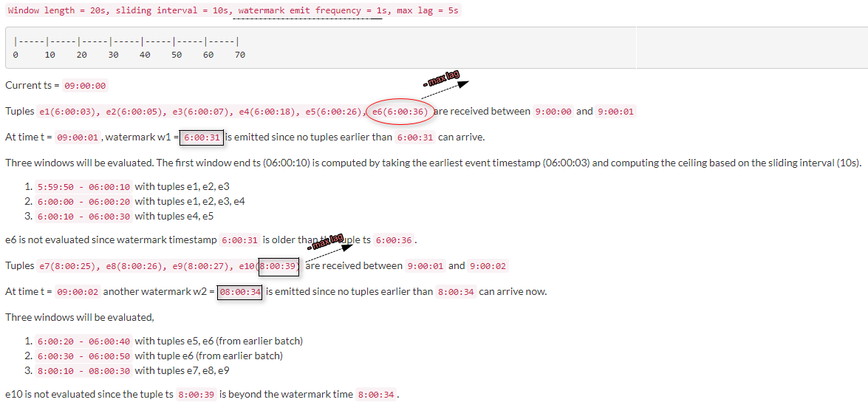This screenshot has height=408, width=868.
Task: Click the boxed 8:00:39 timestamp of e10
Action: pyautogui.click(x=279, y=266)
